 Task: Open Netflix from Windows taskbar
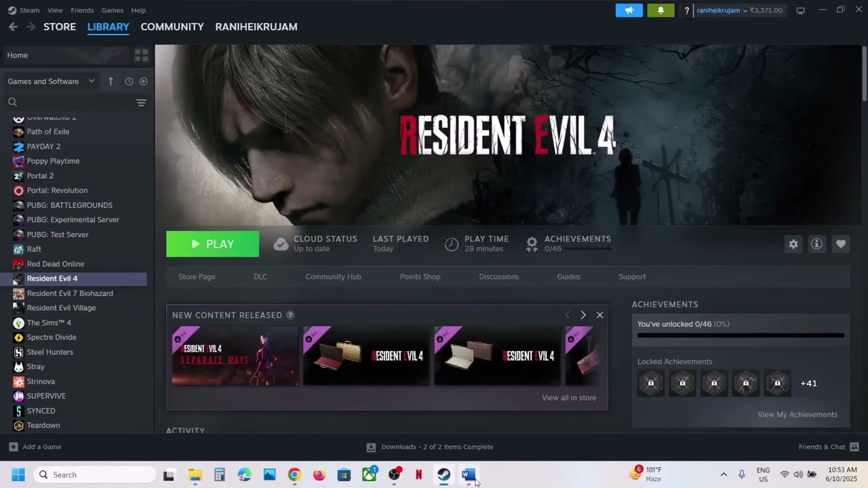point(418,474)
